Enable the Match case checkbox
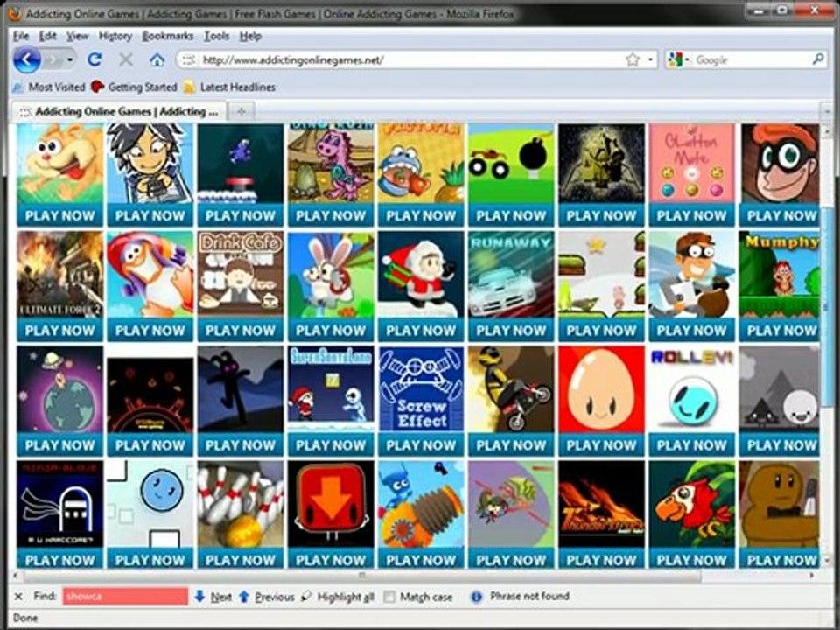Image resolution: width=840 pixels, height=630 pixels. click(389, 596)
